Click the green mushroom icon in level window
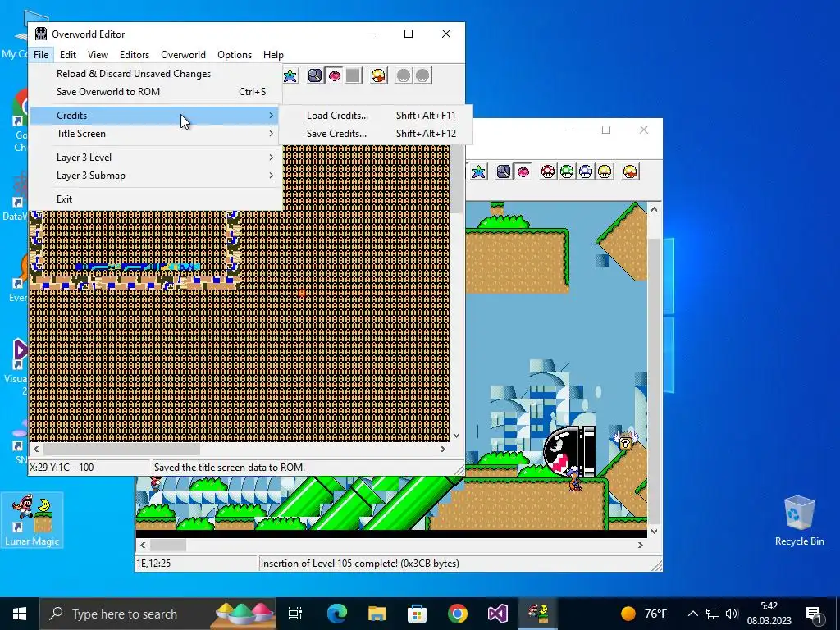840x630 pixels. (567, 171)
